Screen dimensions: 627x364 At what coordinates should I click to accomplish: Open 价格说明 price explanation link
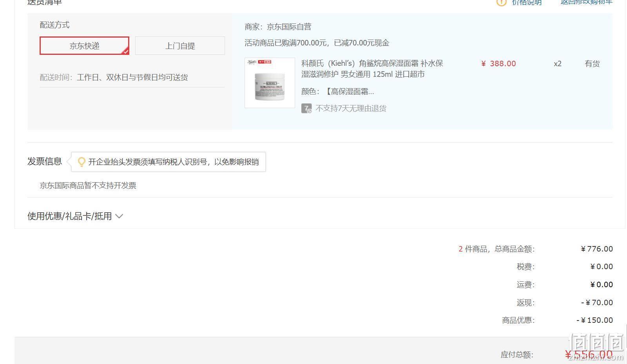pos(527,2)
